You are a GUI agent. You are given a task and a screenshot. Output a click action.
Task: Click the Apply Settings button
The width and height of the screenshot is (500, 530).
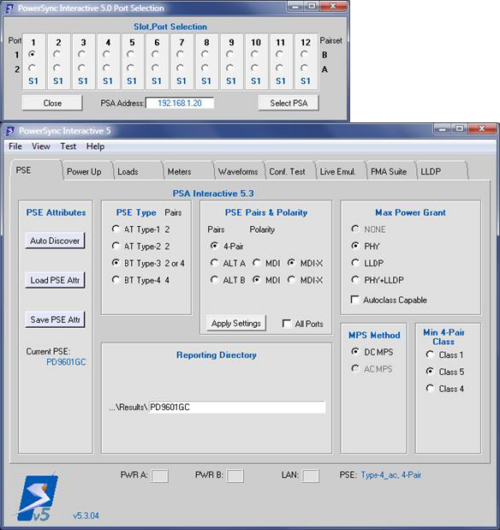[236, 323]
